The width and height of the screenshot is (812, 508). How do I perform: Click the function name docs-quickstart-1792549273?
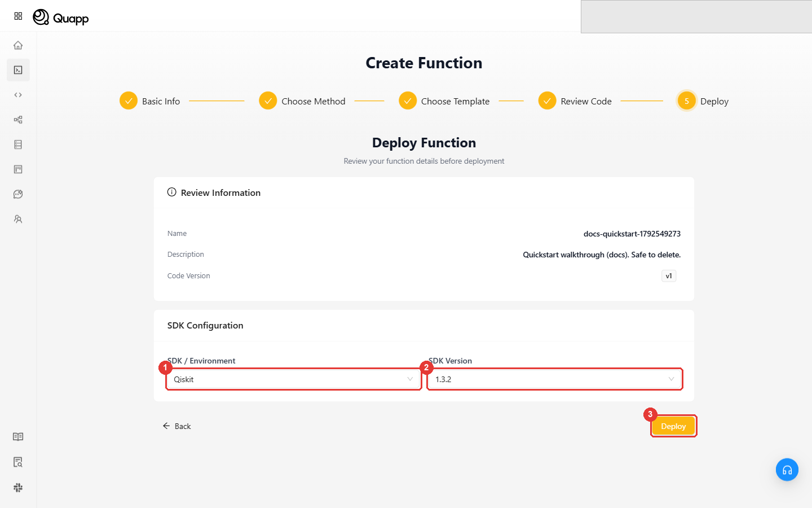click(x=632, y=234)
